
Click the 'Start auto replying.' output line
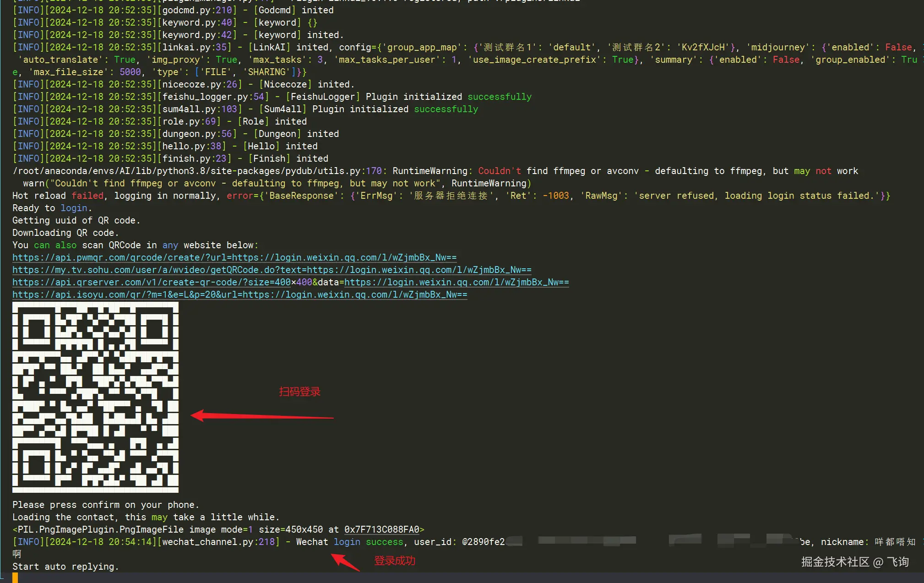pos(65,567)
